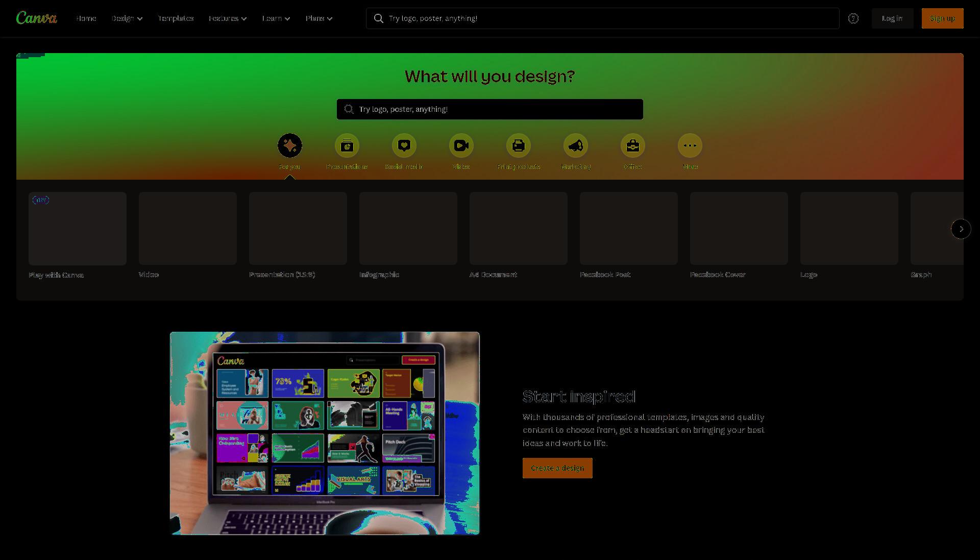
Task: Click the Create a design button
Action: tap(557, 468)
